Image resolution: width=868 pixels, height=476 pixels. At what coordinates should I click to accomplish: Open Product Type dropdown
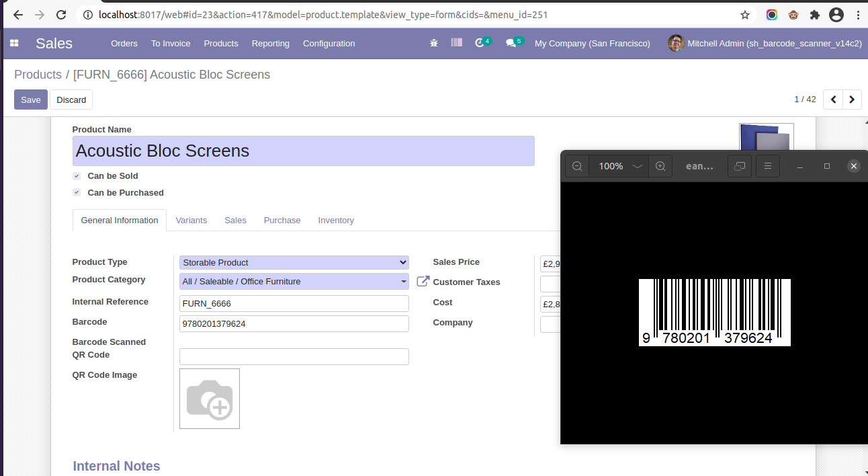click(x=294, y=262)
